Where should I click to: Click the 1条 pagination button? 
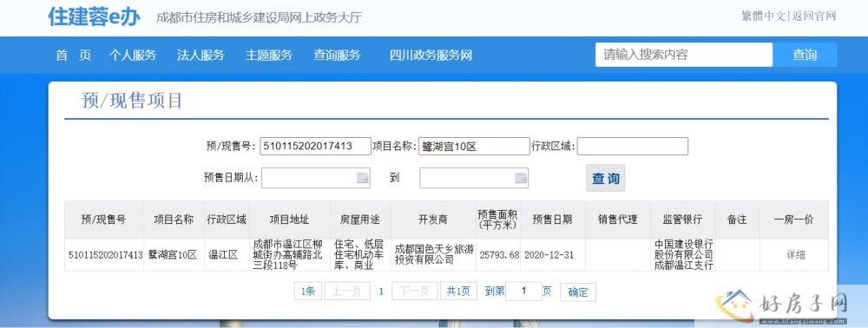(308, 292)
